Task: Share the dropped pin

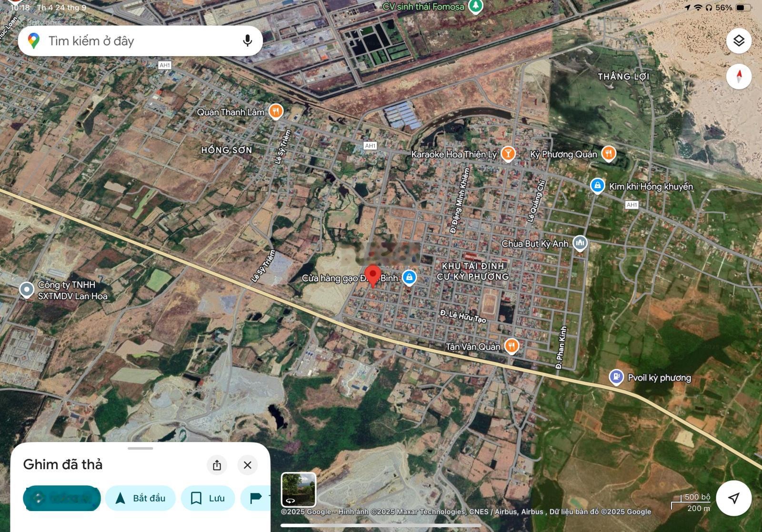Action: click(217, 465)
